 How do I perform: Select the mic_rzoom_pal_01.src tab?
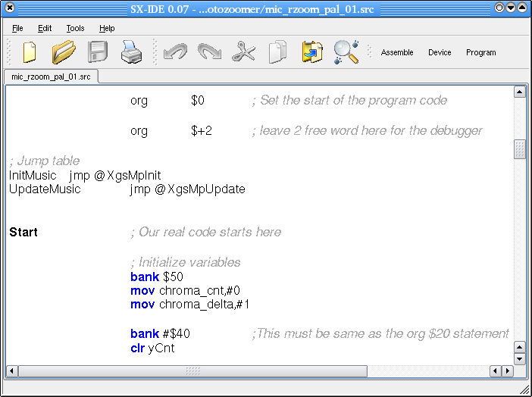51,77
